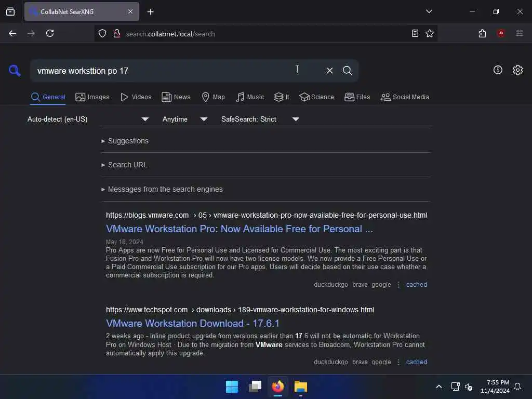This screenshot has width=532, height=399.
Task: Close the CollabNet SearXNG tab
Action: (x=130, y=11)
